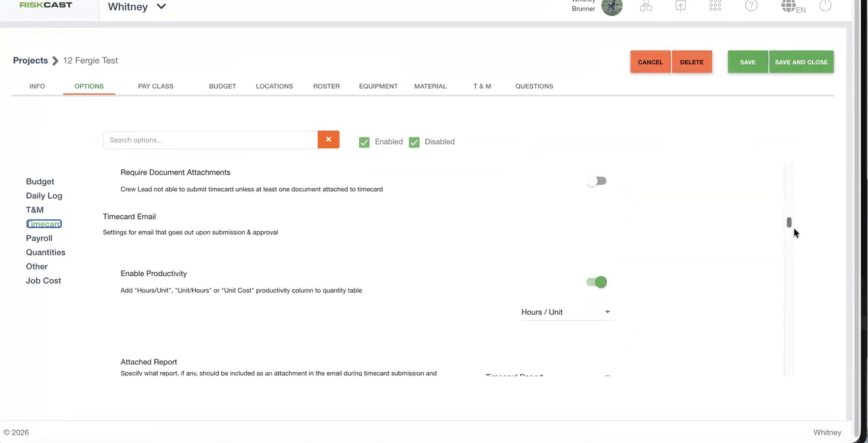Click the DELETE button
The height and width of the screenshot is (443, 868).
point(691,62)
